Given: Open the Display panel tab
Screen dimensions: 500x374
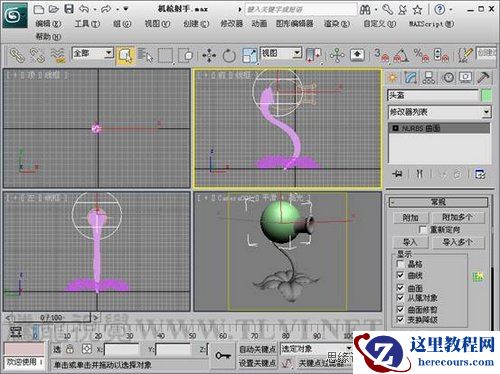Looking at the screenshot, I should 465,78.
